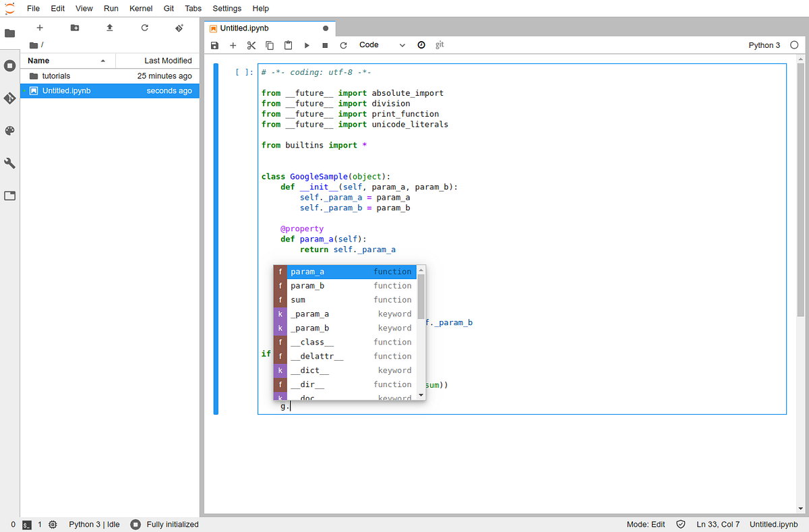
Task: Open the running terminals and kernels panel
Action: click(x=9, y=65)
